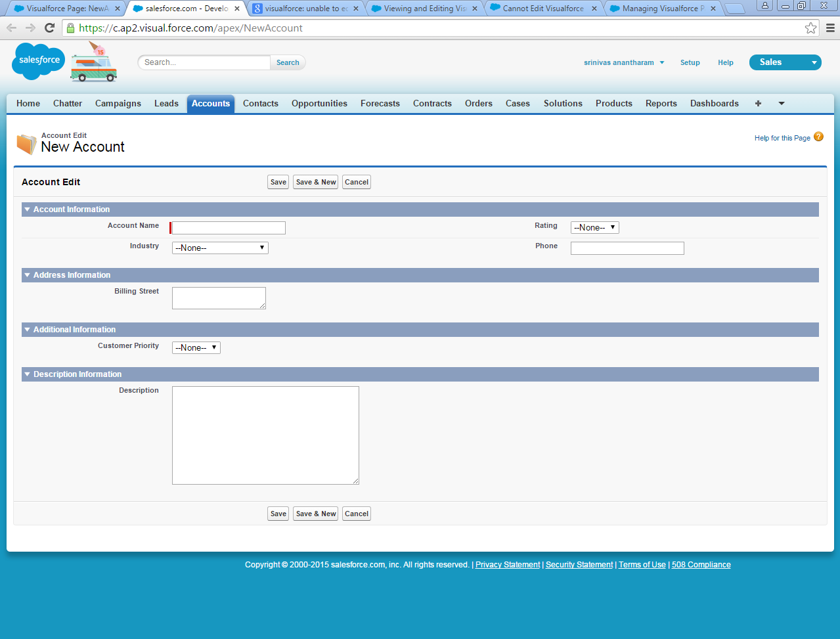Open the Solutions tab
Screen dimensions: 840x639
(563, 104)
